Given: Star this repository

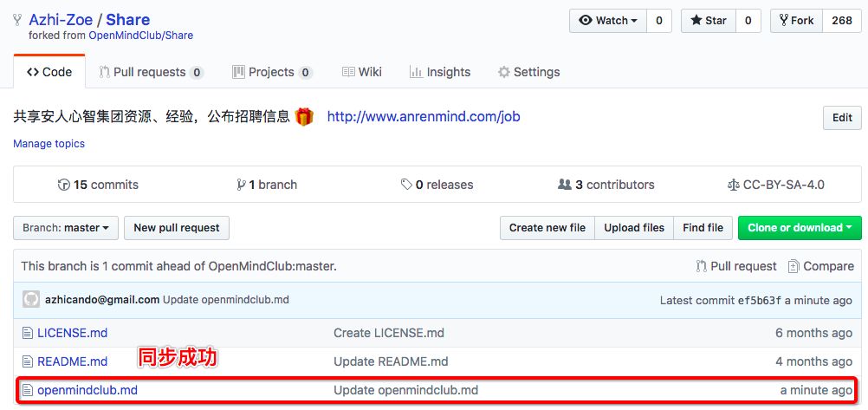Looking at the screenshot, I should tap(708, 21).
